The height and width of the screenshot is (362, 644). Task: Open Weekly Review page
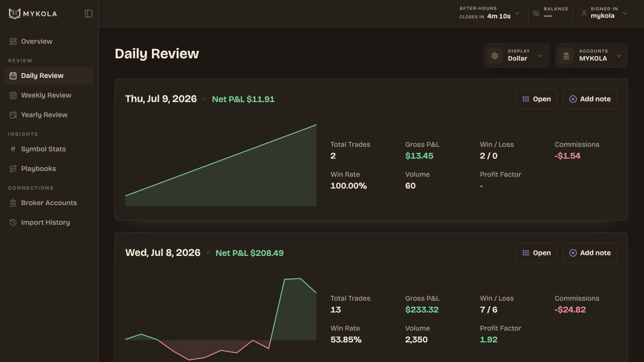pos(49,95)
